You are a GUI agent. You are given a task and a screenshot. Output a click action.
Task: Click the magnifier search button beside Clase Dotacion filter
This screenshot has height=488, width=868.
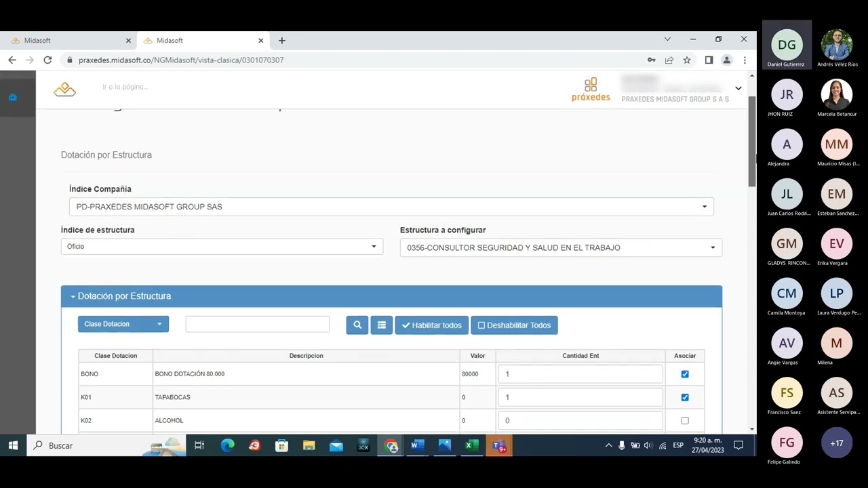357,325
